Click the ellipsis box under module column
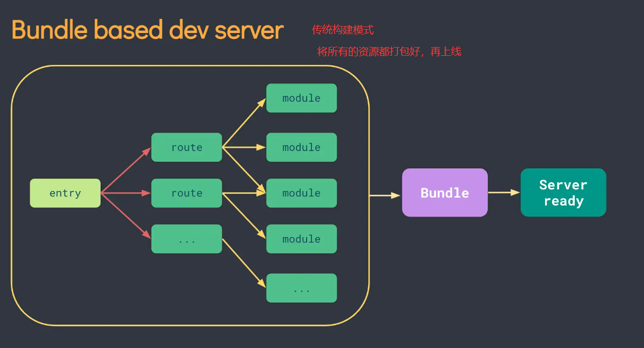This screenshot has width=644, height=348. 301,288
